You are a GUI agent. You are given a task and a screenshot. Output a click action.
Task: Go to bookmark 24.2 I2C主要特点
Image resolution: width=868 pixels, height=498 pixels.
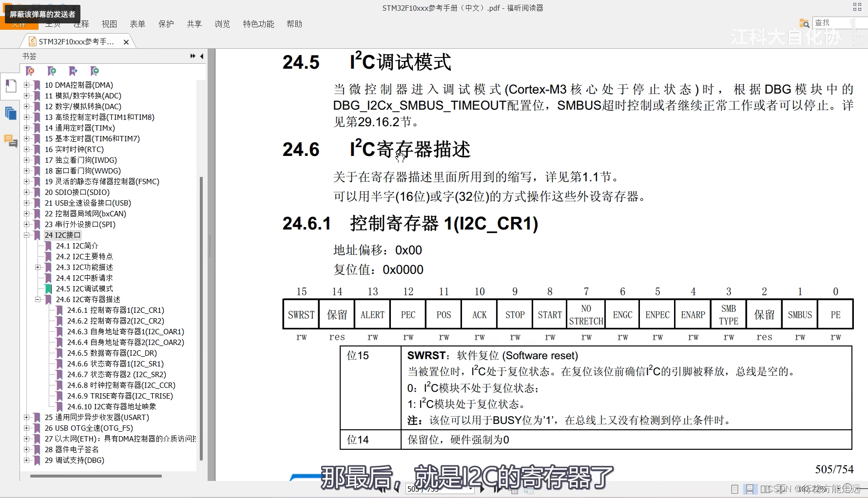tap(84, 256)
